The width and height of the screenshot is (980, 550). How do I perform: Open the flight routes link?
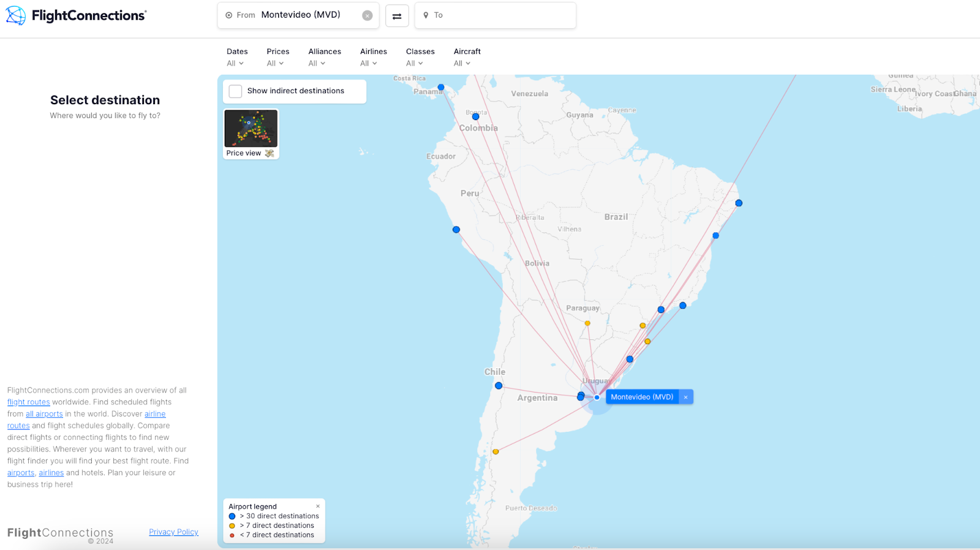click(x=29, y=402)
